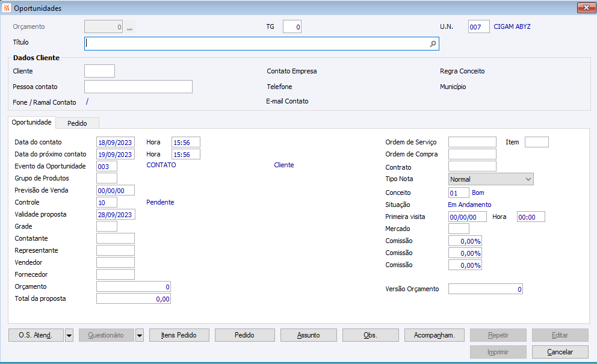Expand the O.S. Atend. dropdown arrow
597x364 pixels.
pos(69,336)
